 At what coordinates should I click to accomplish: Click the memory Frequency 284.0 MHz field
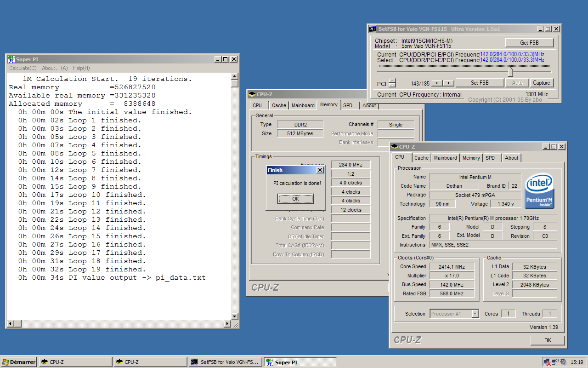coord(351,165)
